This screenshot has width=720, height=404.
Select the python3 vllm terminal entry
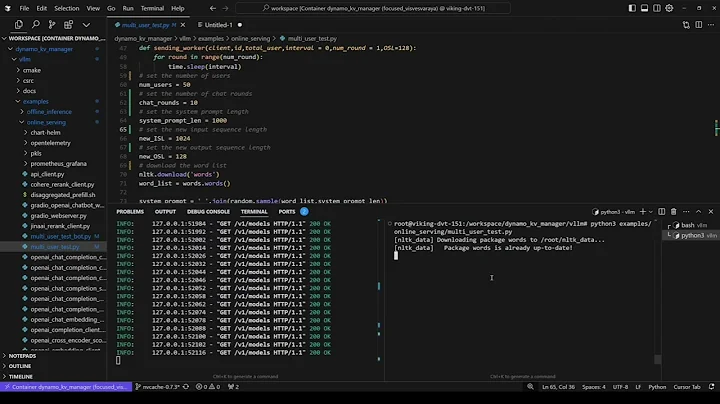[x=691, y=236]
